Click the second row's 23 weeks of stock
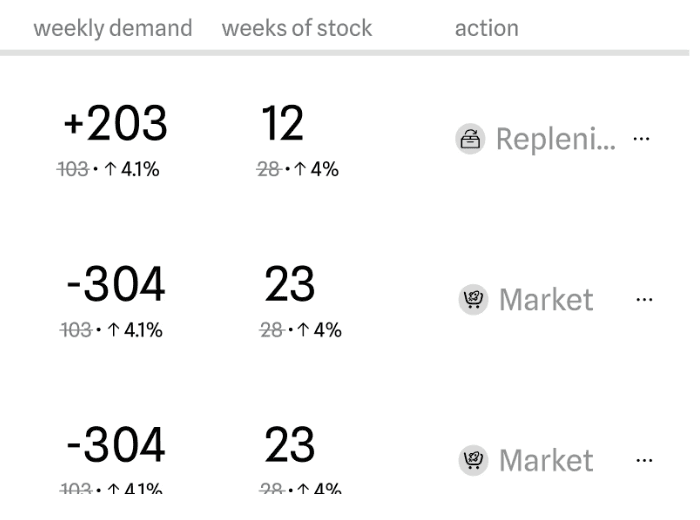The height and width of the screenshot is (520, 700). pos(290,284)
